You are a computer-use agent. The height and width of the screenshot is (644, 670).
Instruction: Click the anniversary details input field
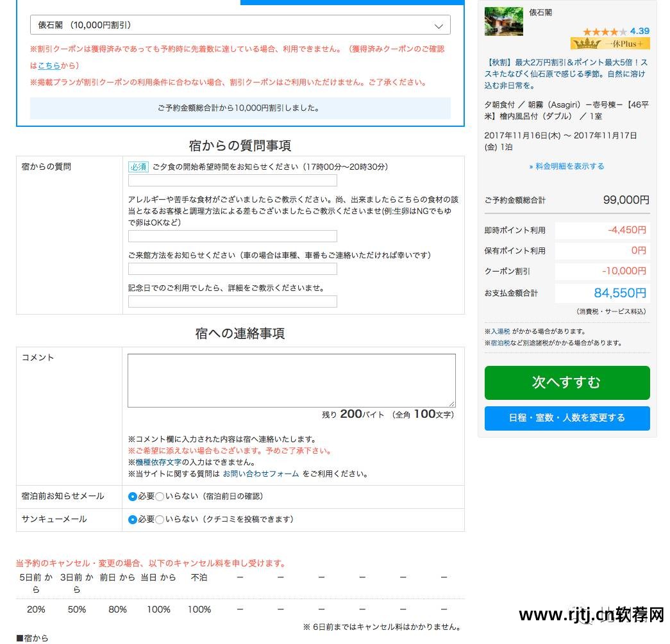coord(233,302)
